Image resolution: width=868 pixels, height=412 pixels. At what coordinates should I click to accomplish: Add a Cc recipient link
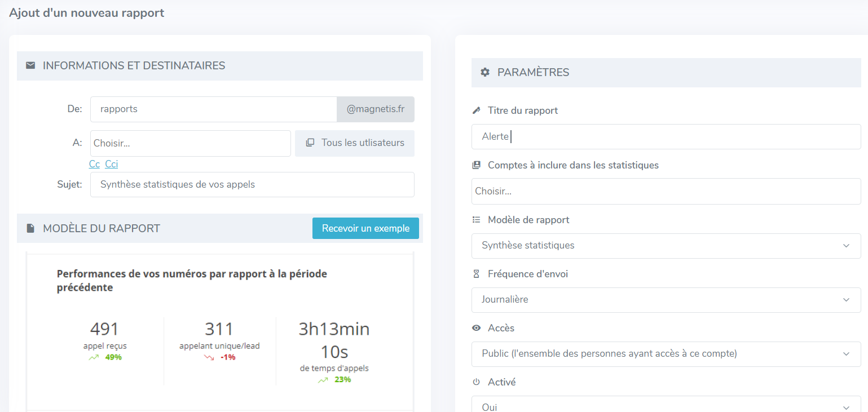point(94,164)
